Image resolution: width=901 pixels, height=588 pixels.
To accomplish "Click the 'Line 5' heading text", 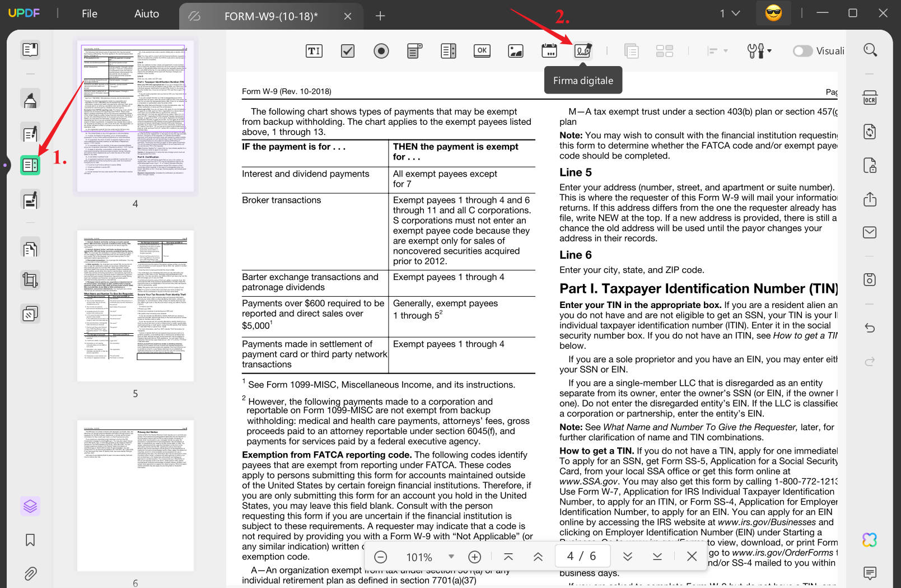I will tap(576, 172).
